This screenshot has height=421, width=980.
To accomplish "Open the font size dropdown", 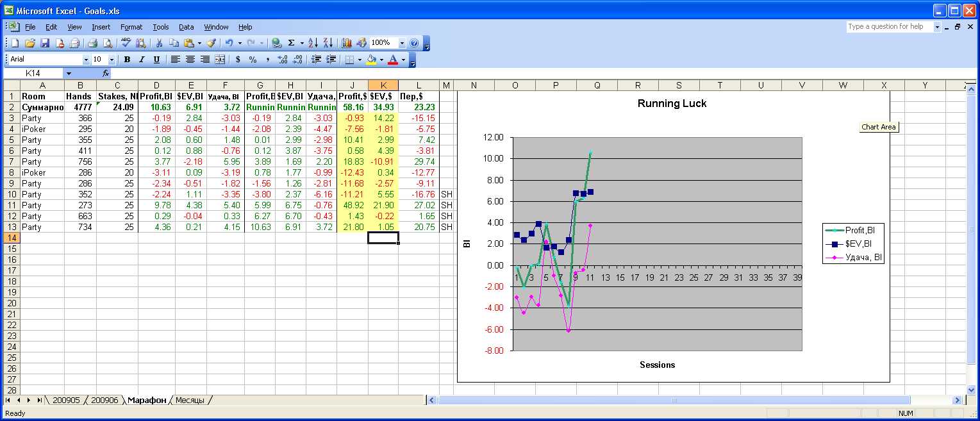I will pyautogui.click(x=112, y=60).
